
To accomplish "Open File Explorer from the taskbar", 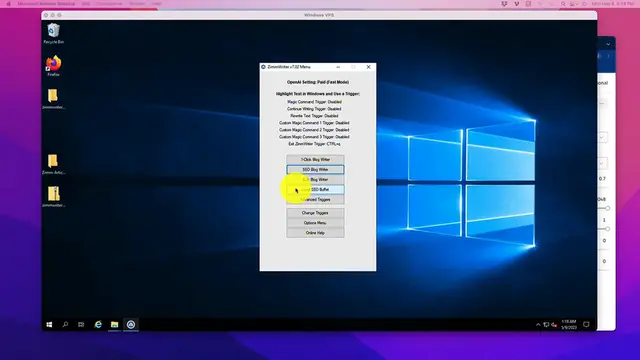I will [x=114, y=324].
